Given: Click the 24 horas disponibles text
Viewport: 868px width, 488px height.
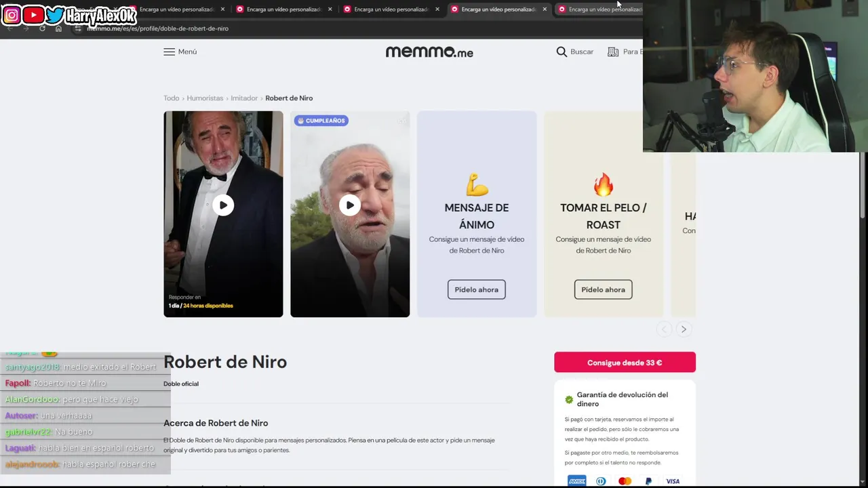Looking at the screenshot, I should pos(208,306).
